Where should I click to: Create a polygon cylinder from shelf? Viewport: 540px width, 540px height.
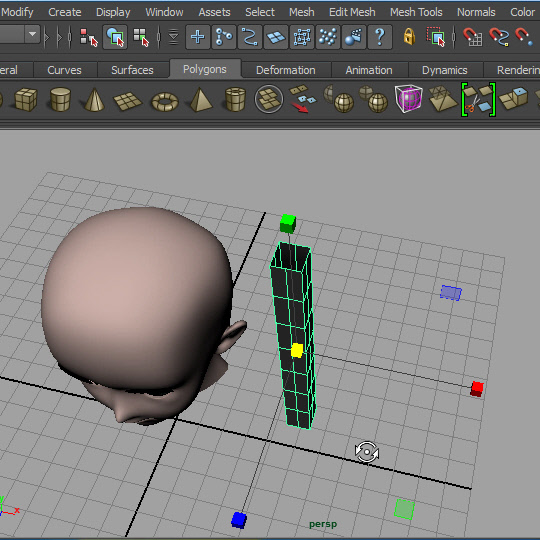click(x=60, y=100)
